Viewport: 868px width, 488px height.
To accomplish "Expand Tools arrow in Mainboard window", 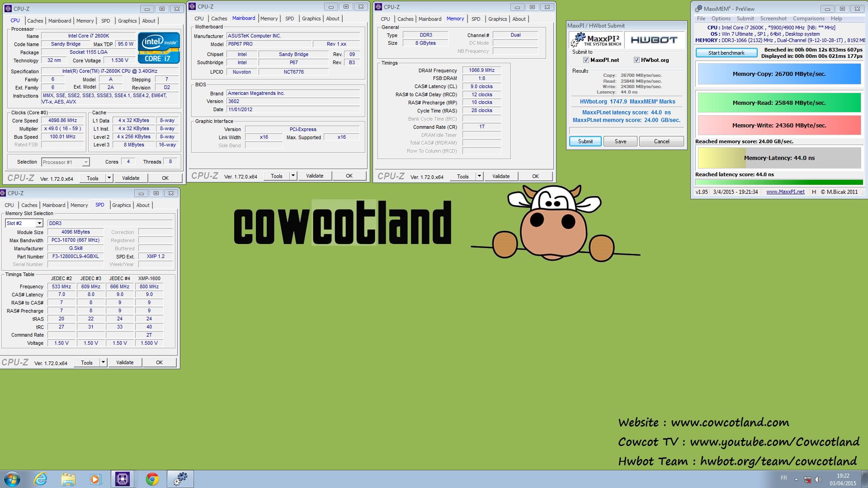I will click(x=293, y=176).
